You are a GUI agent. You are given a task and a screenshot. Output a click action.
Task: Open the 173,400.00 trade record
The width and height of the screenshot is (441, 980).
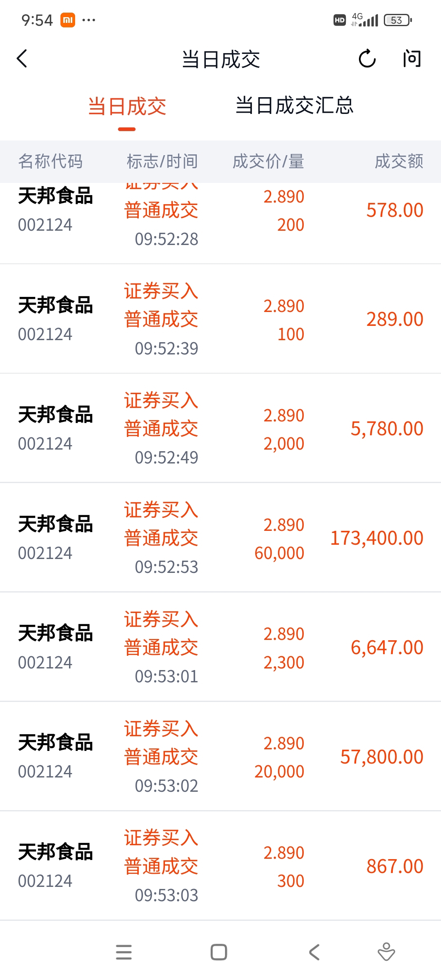(x=220, y=538)
